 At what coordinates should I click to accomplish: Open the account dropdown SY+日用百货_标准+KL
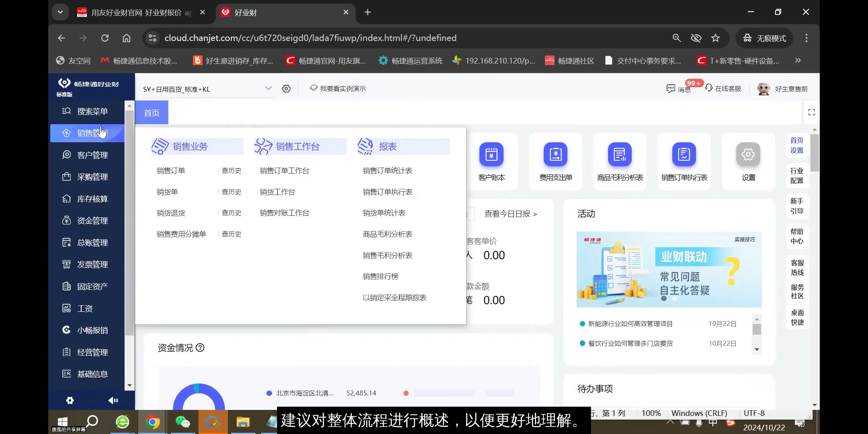[x=205, y=89]
